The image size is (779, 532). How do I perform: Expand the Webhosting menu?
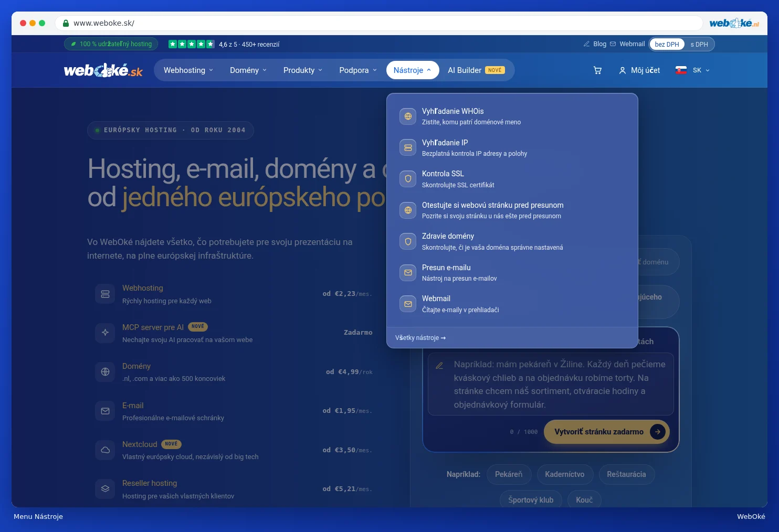188,70
